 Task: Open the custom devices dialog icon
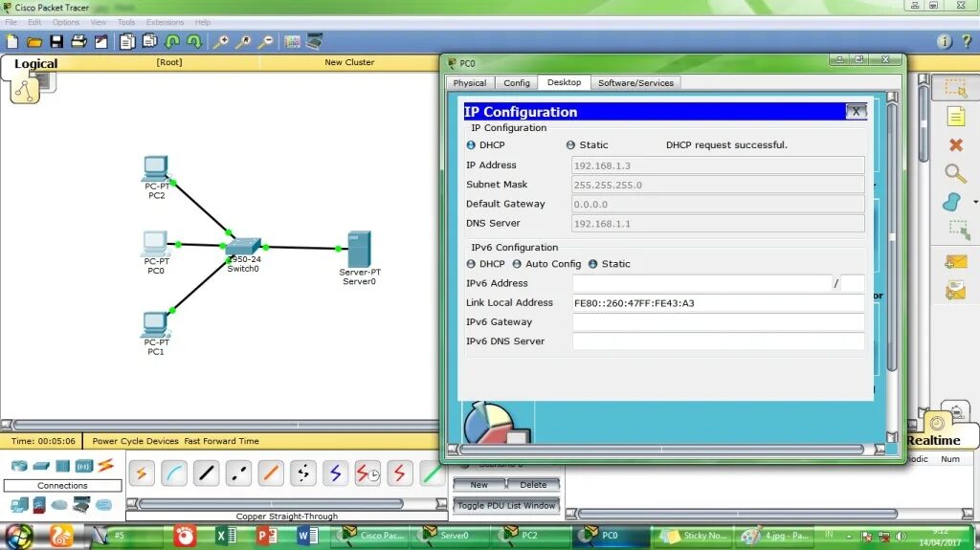(x=314, y=42)
